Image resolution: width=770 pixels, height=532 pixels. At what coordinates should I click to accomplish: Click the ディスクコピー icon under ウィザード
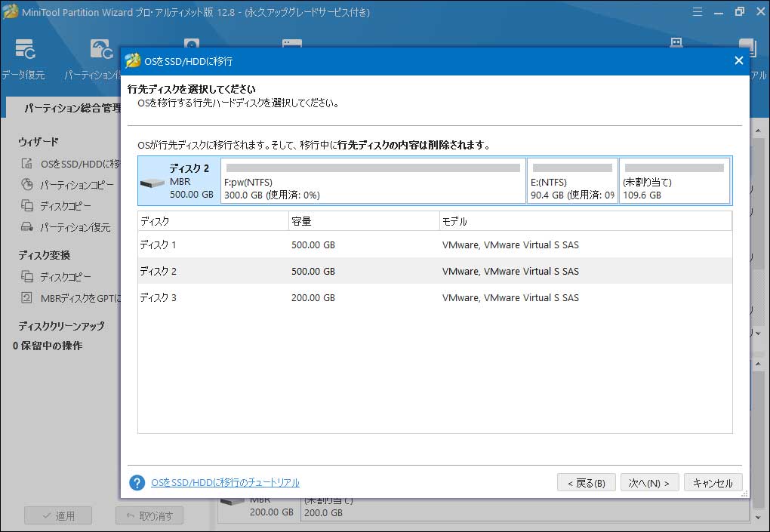pyautogui.click(x=27, y=206)
